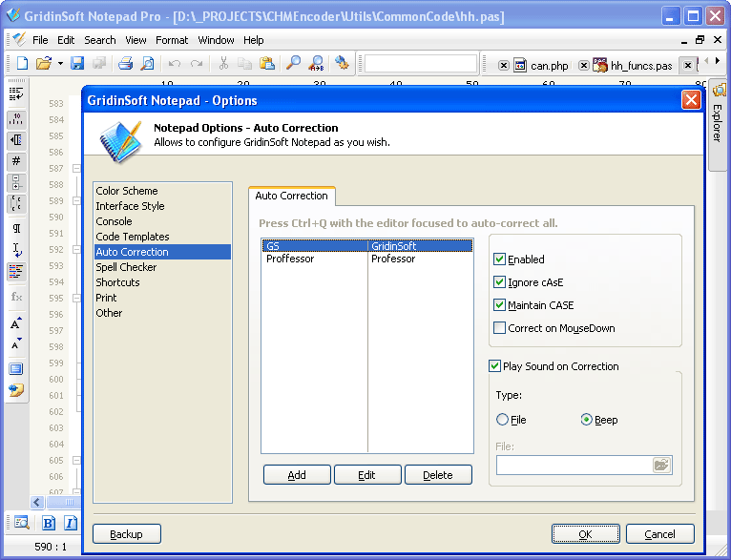Collapse code fold at line 587

pyautogui.click(x=77, y=168)
